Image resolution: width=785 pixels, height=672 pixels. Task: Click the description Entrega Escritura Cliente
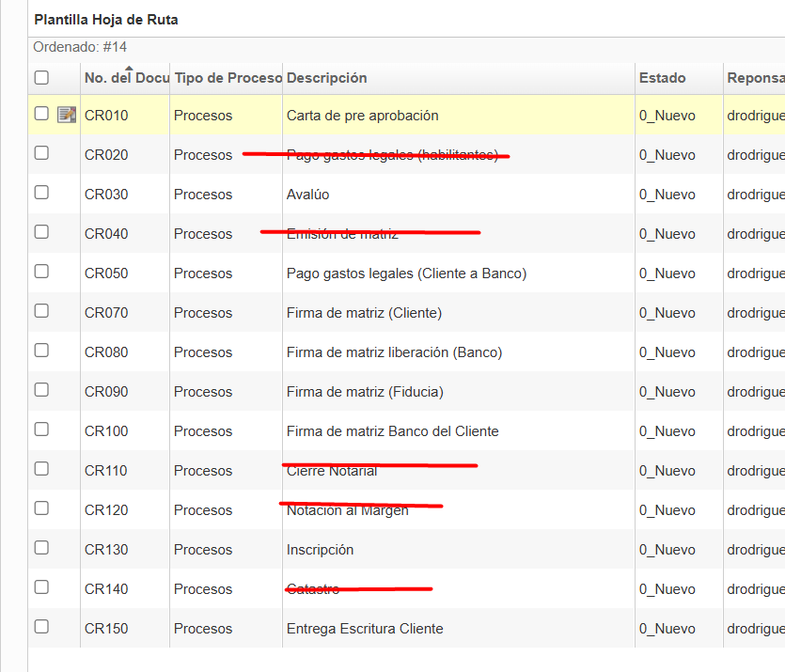pos(365,629)
